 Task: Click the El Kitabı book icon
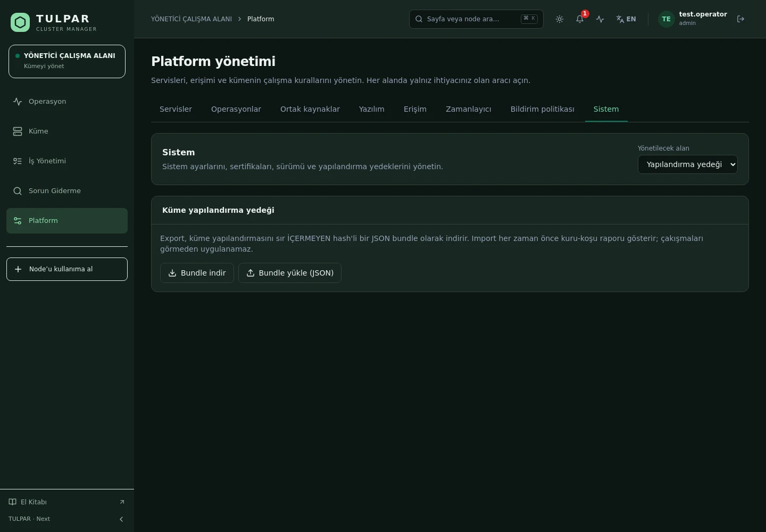coord(13,502)
